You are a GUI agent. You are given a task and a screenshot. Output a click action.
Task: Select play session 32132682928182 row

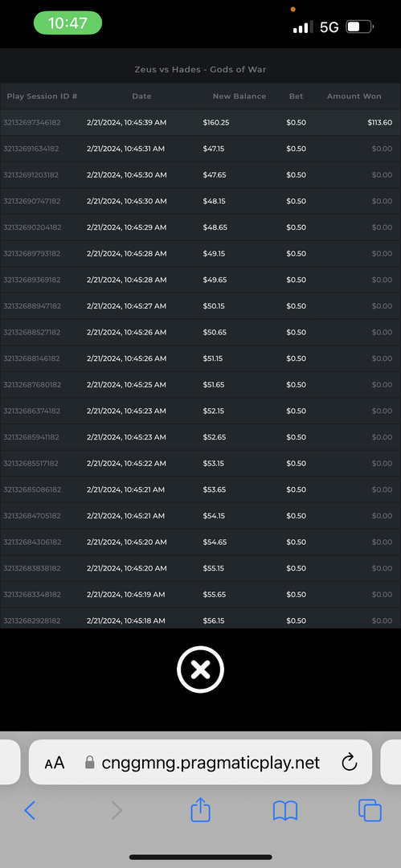click(x=201, y=619)
